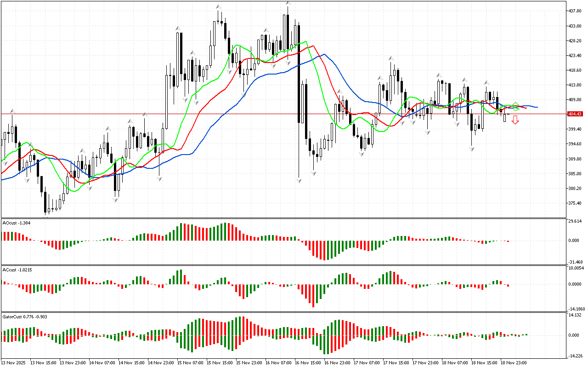Click the 29.614 AO scale maximum label
Image resolution: width=588 pixels, height=368 pixels.
575,221
